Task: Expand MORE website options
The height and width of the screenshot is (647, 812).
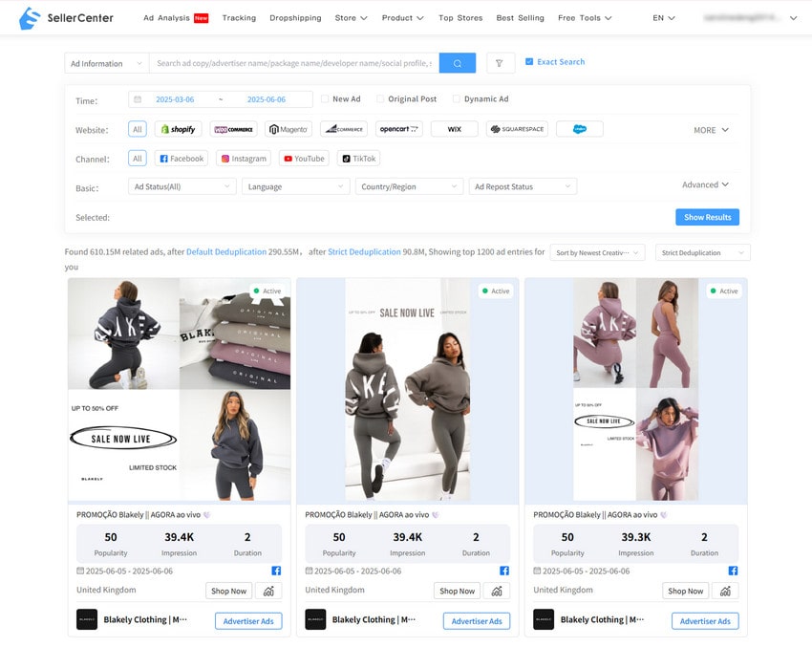Action: 711,130
